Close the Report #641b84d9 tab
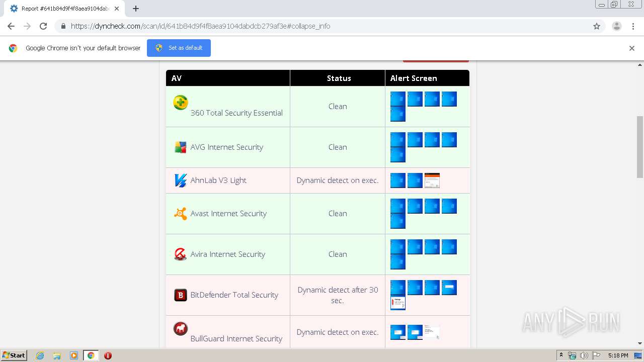Viewport: 644px width, 362px height. pos(117,9)
